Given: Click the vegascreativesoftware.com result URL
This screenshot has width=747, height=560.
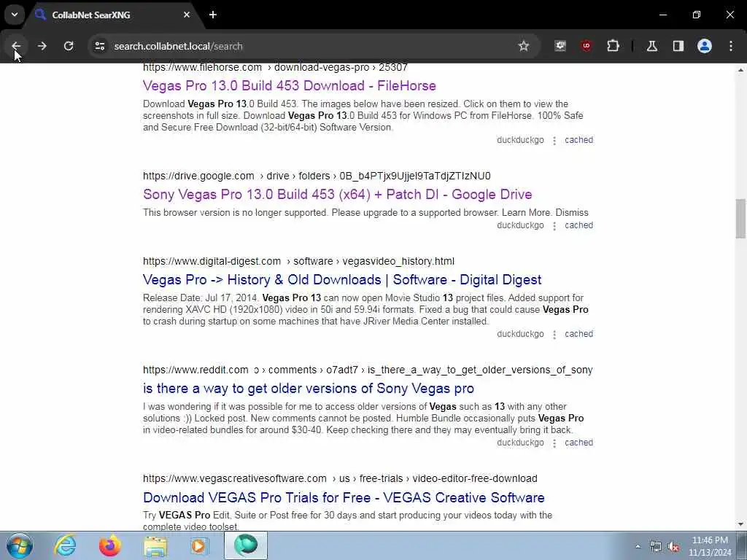Looking at the screenshot, I should coord(340,478).
